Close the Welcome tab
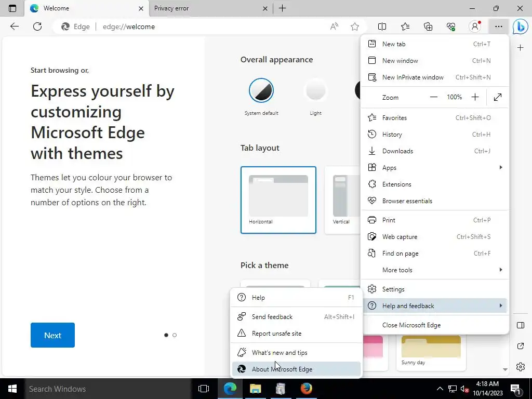Viewport: 532px width, 399px height. coord(141,8)
